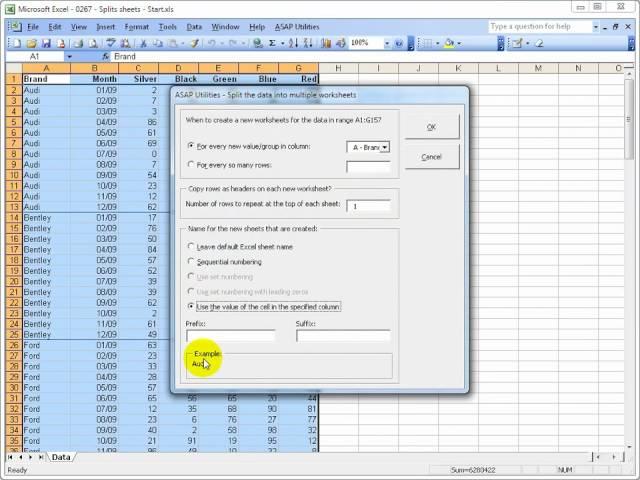Click the OK button in dialog
This screenshot has height=480, width=640.
tap(431, 127)
